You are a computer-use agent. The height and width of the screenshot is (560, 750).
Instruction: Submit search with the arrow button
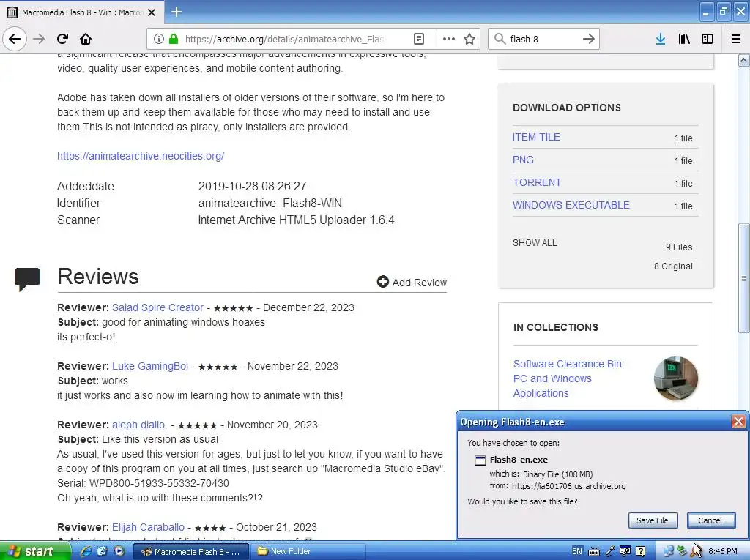tap(589, 39)
